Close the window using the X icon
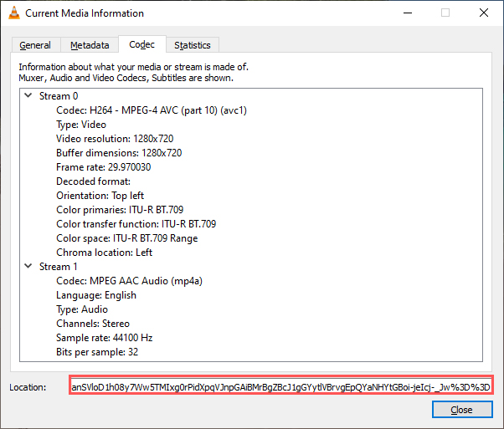Viewport: 504px width, 429px height. tap(483, 13)
